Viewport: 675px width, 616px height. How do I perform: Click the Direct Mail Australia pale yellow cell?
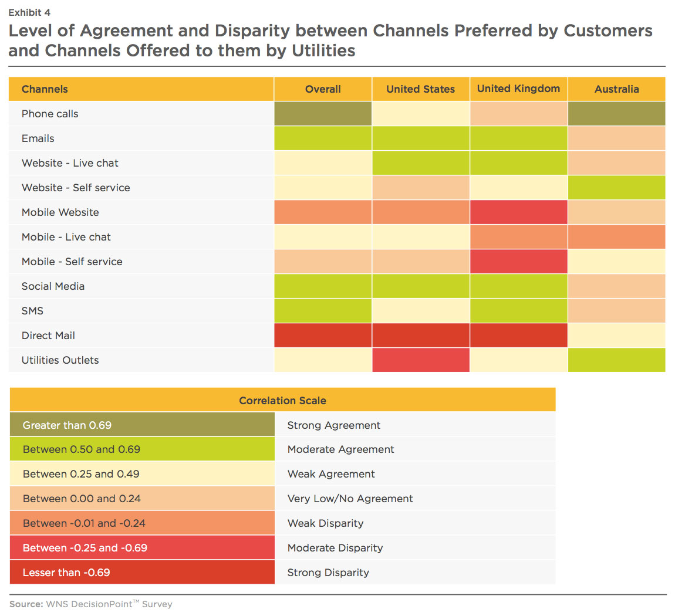click(616, 336)
